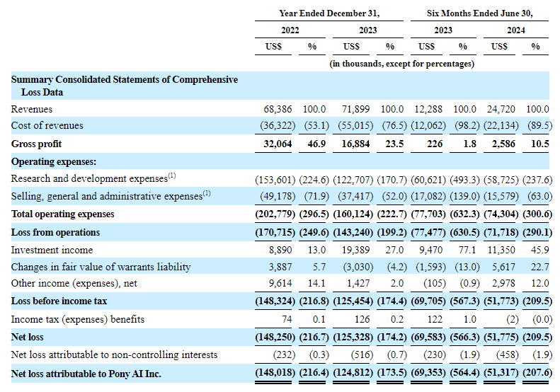This screenshot has height=392, width=560.
Task: Click the Revenues row label
Action: coord(32,109)
